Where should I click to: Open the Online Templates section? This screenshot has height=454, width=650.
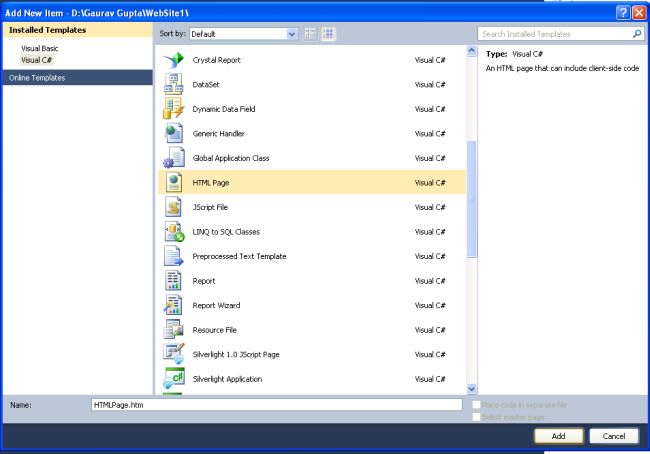click(x=78, y=78)
